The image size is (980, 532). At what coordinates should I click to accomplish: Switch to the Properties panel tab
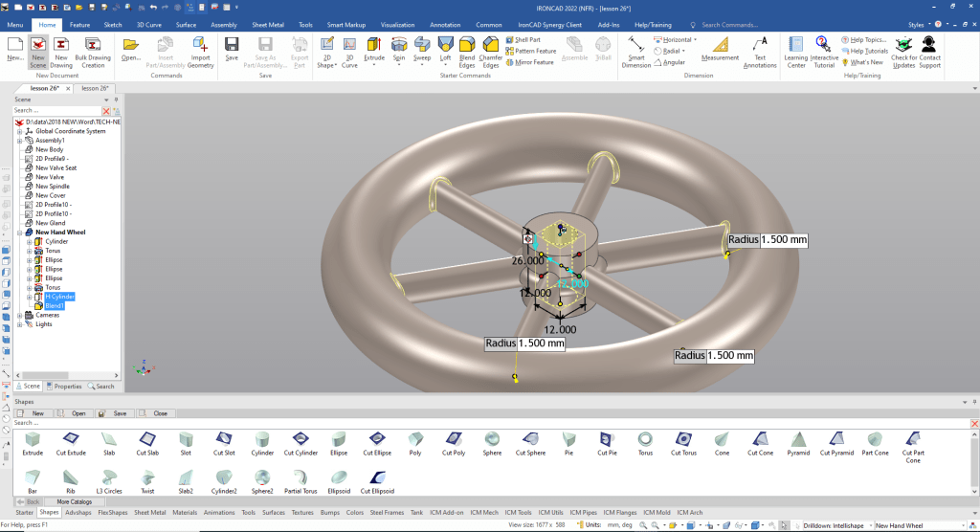coord(65,387)
